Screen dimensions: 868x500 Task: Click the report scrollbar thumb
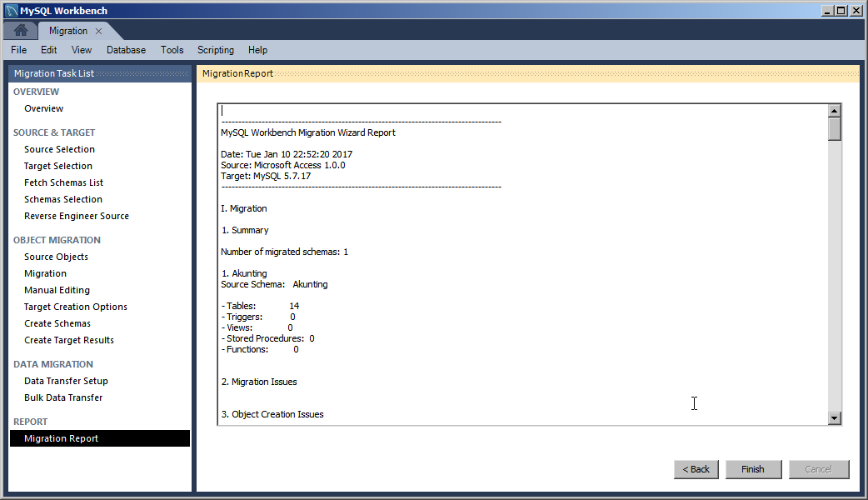[834, 129]
